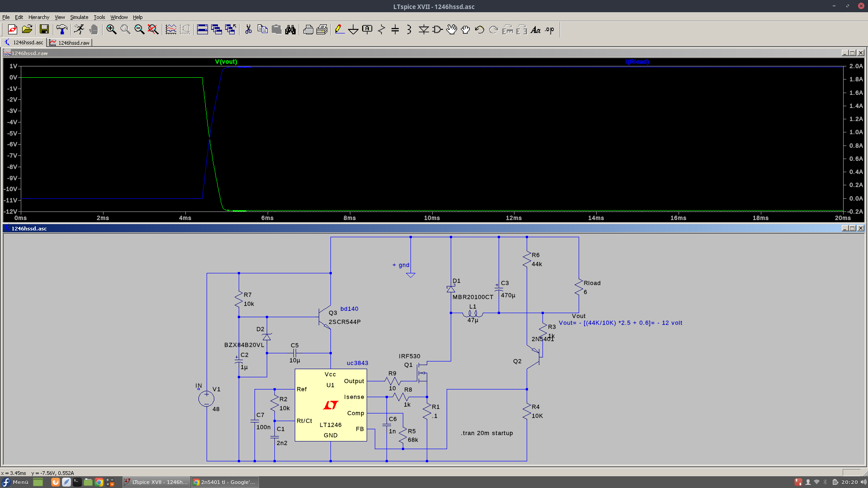
Task: Select the Diode tool
Action: tap(424, 29)
